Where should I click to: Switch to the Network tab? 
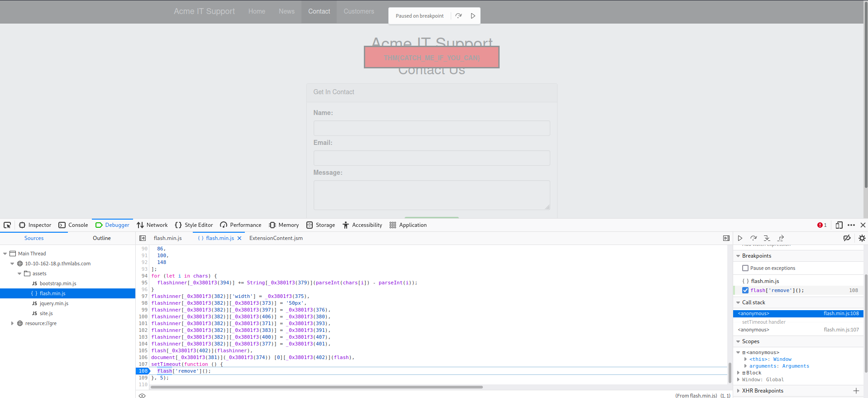click(x=152, y=225)
